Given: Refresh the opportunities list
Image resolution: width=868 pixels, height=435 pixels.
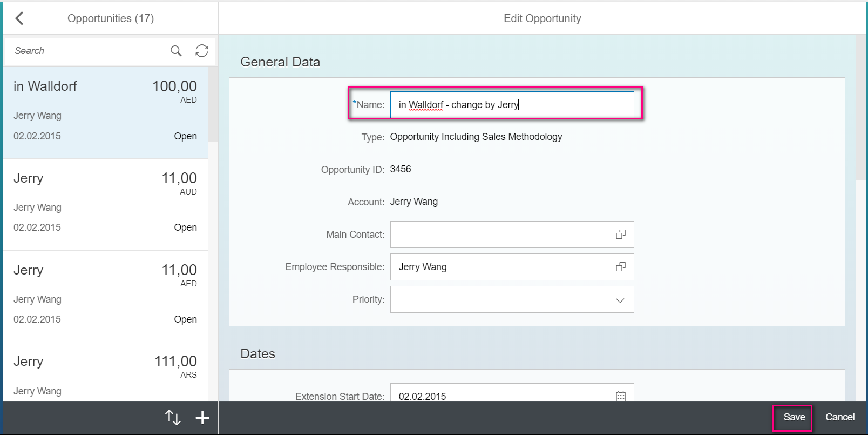Looking at the screenshot, I should coord(202,51).
